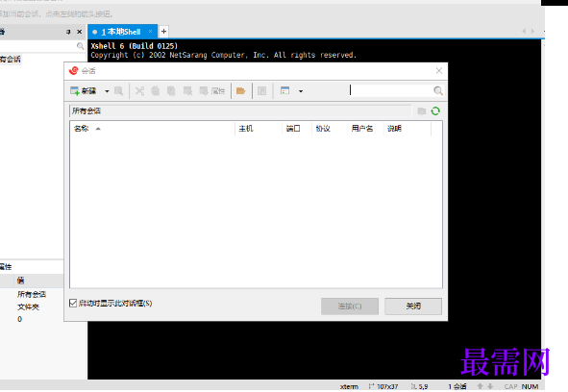
Task: Click the paste icon in Sessions toolbar
Action: [x=171, y=90]
